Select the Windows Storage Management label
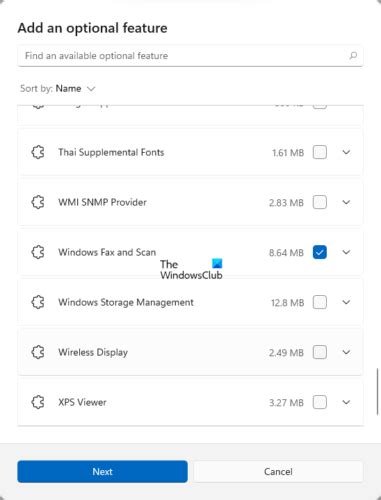This screenshot has width=381, height=500. [x=126, y=302]
